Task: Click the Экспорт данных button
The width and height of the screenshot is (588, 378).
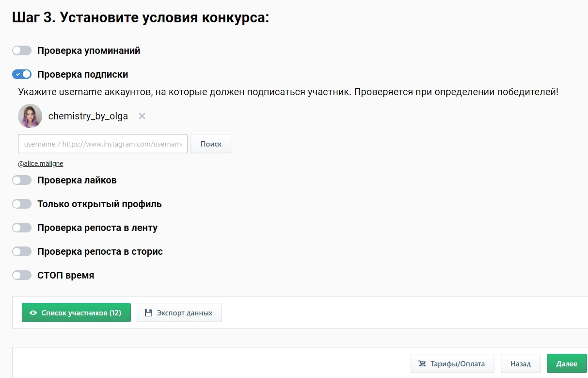Action: (x=179, y=312)
